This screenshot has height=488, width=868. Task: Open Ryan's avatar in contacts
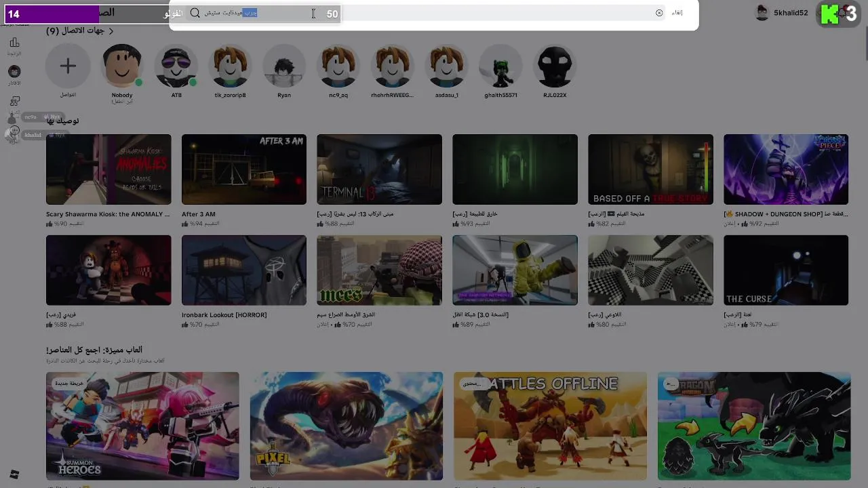284,66
